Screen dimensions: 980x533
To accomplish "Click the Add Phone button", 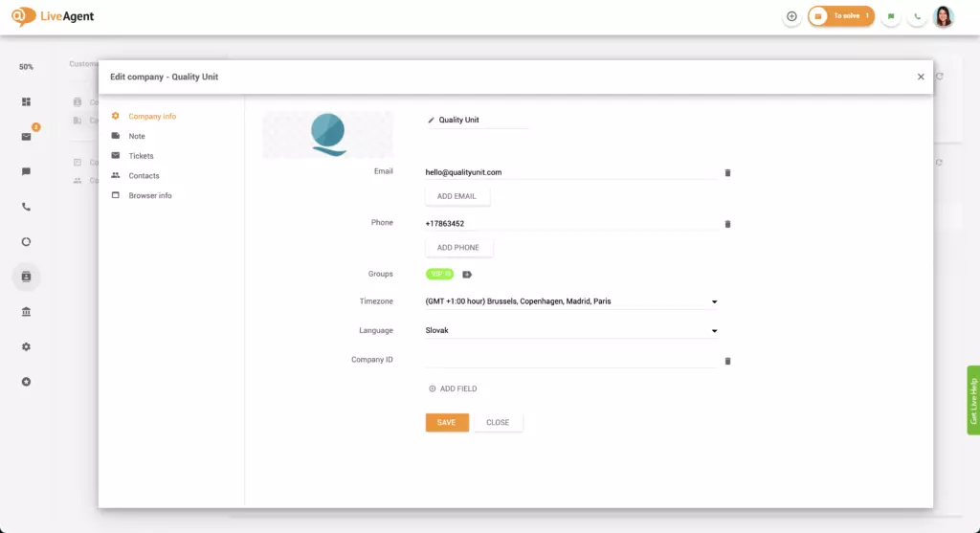I will pos(458,248).
